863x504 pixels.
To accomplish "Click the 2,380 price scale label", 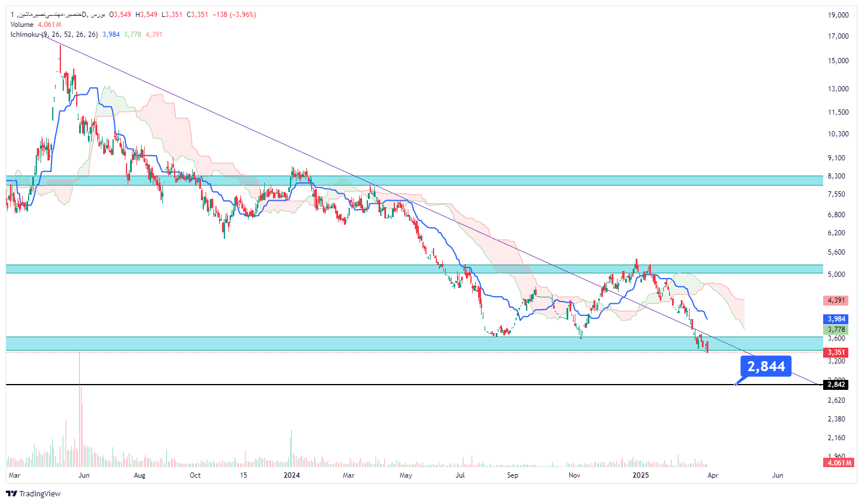I will (837, 419).
